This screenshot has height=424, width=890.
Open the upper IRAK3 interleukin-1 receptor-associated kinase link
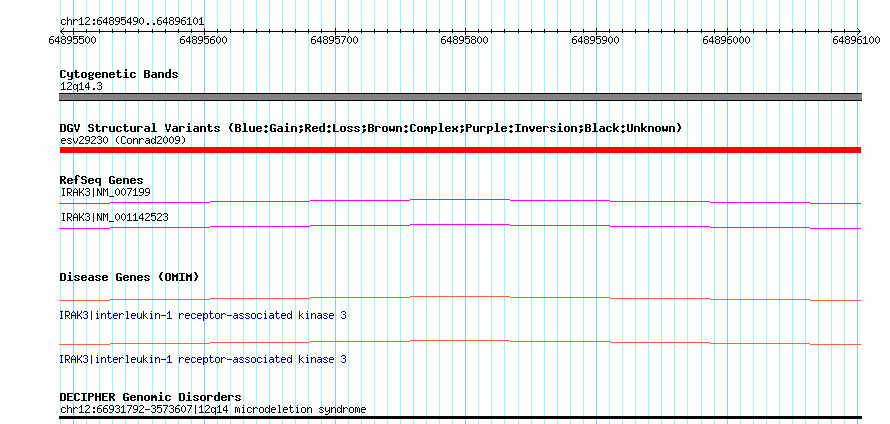203,315
